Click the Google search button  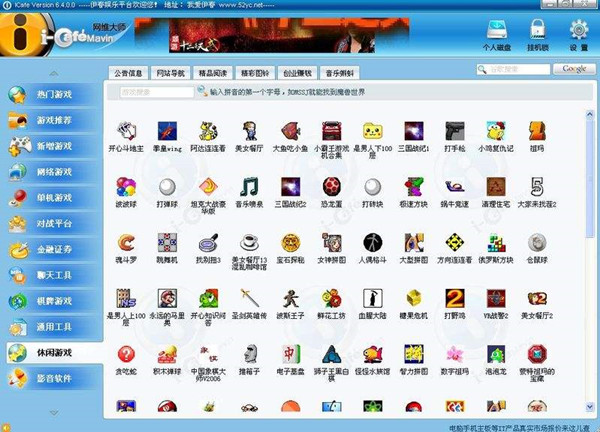tap(574, 69)
